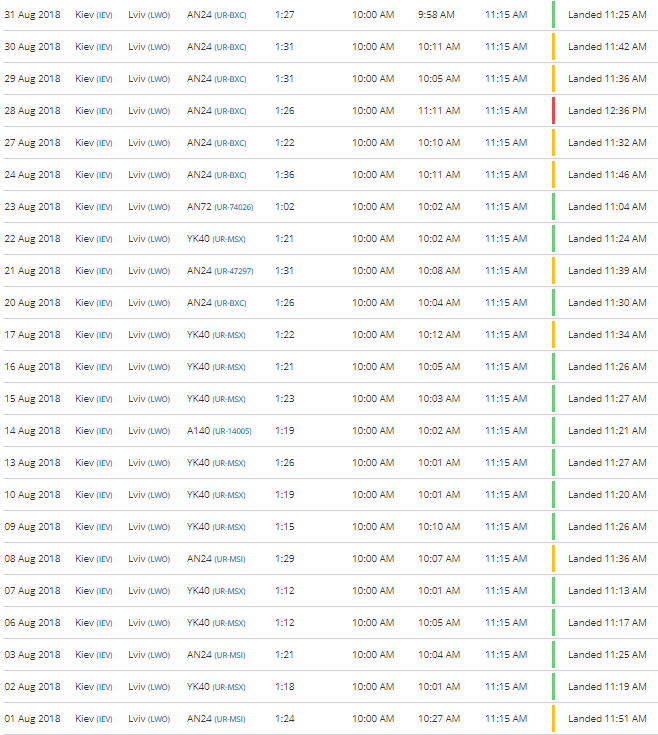
Task: Click LWO airport code in 01 Aug row
Action: point(158,719)
